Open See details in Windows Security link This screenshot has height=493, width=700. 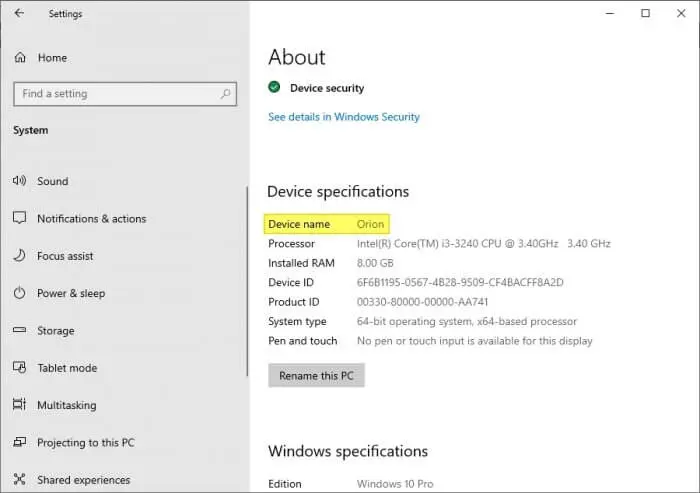click(344, 117)
